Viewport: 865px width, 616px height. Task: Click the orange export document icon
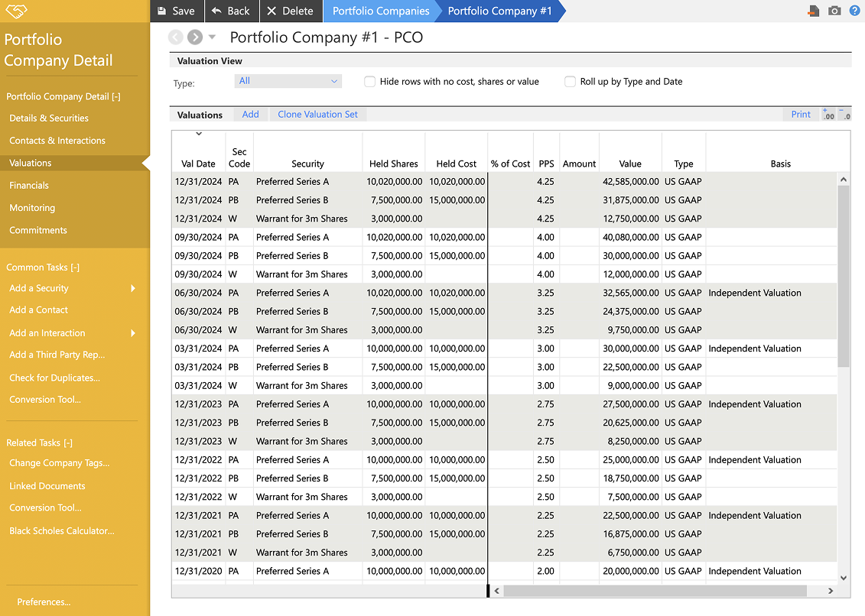point(814,11)
